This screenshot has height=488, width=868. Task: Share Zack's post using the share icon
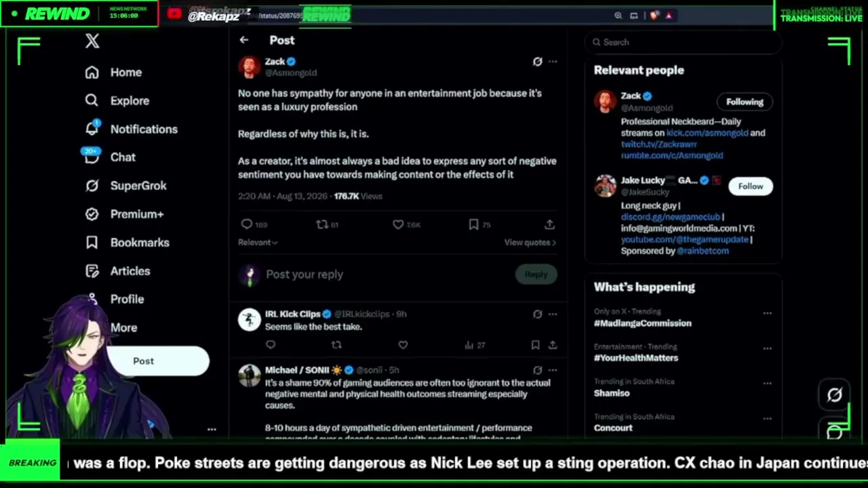click(549, 224)
